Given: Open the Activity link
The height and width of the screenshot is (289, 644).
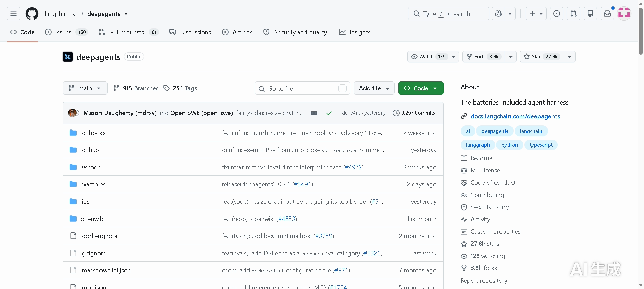Looking at the screenshot, I should [x=475, y=219].
